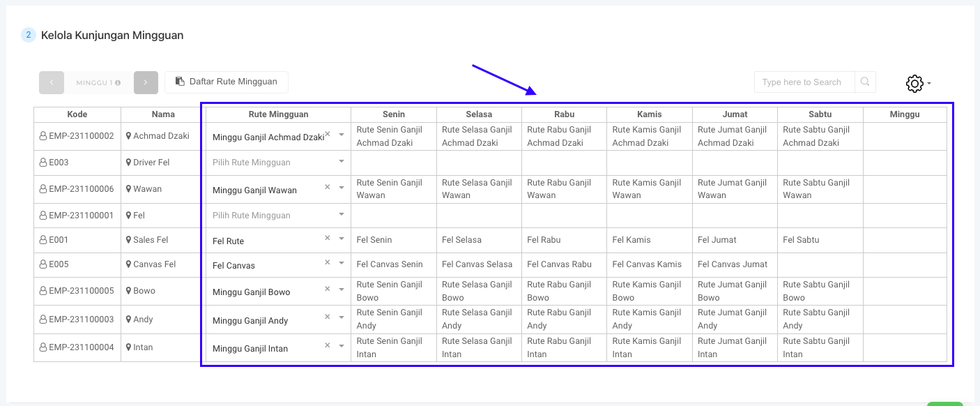The width and height of the screenshot is (980, 406).
Task: Clear Minggu Ganjil Achmad Dzaki route selection
Action: coord(328,134)
